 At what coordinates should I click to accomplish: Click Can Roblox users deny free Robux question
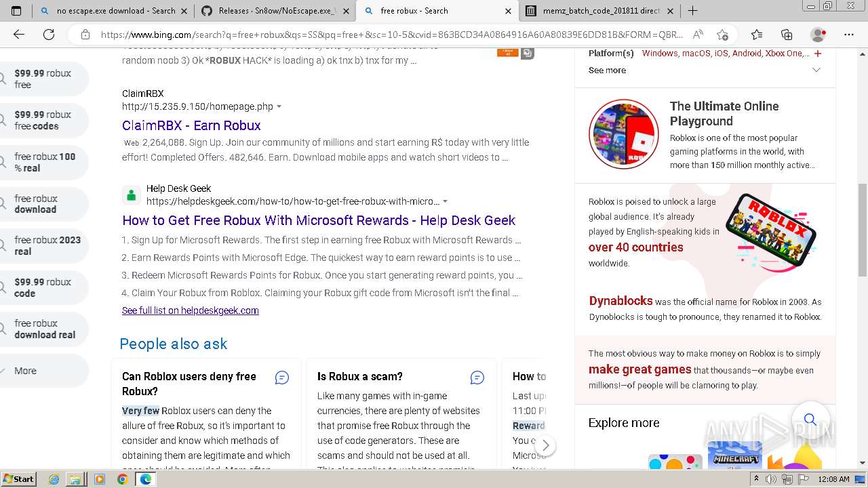[189, 384]
